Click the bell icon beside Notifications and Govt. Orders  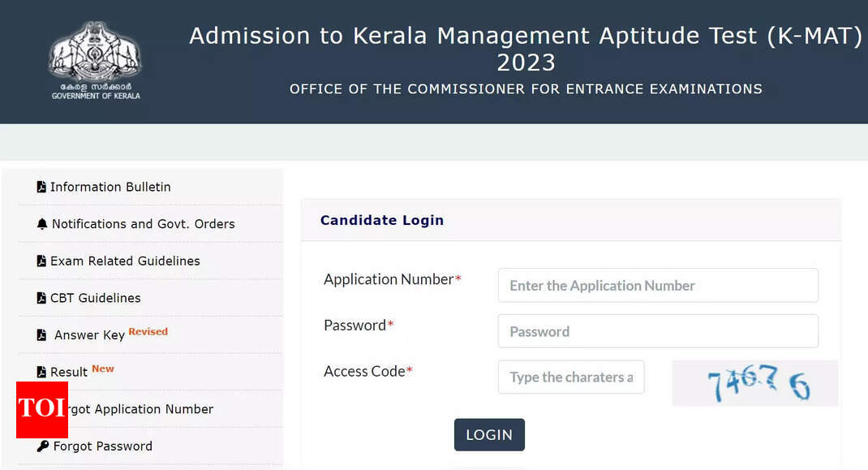[43, 224]
